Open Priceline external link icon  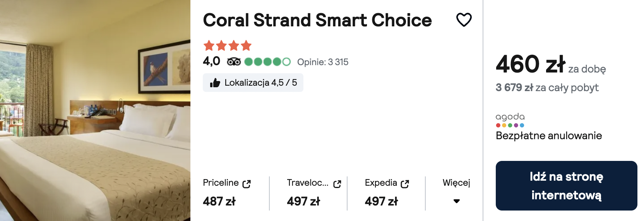point(247,184)
